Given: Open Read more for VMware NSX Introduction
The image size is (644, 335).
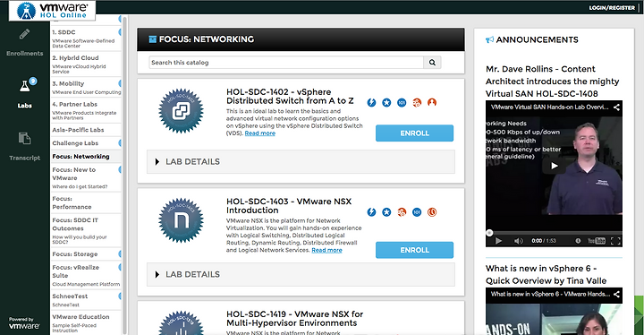Looking at the screenshot, I should click(326, 250).
